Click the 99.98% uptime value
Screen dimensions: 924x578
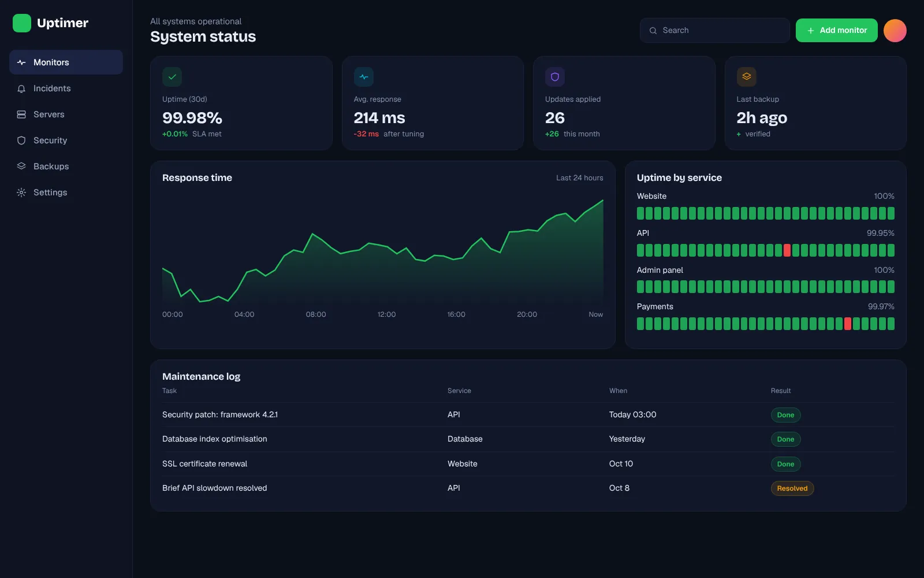pos(192,118)
